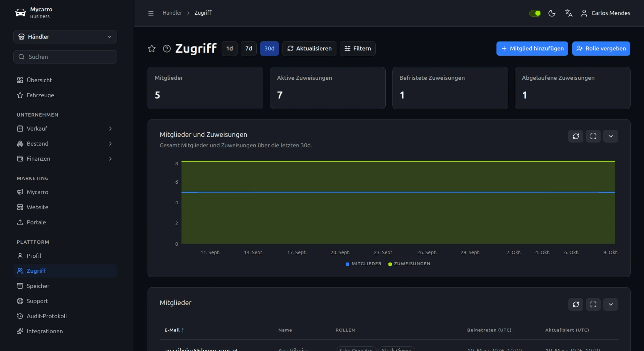This screenshot has width=644, height=351.
Task: Toggle MITGLIEDER series in chart legend
Action: click(364, 264)
